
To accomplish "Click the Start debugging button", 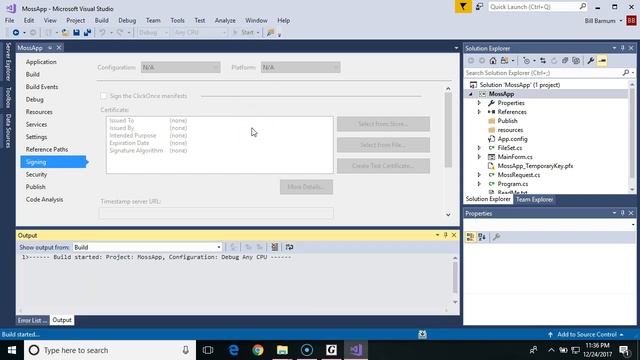I will point(245,32).
